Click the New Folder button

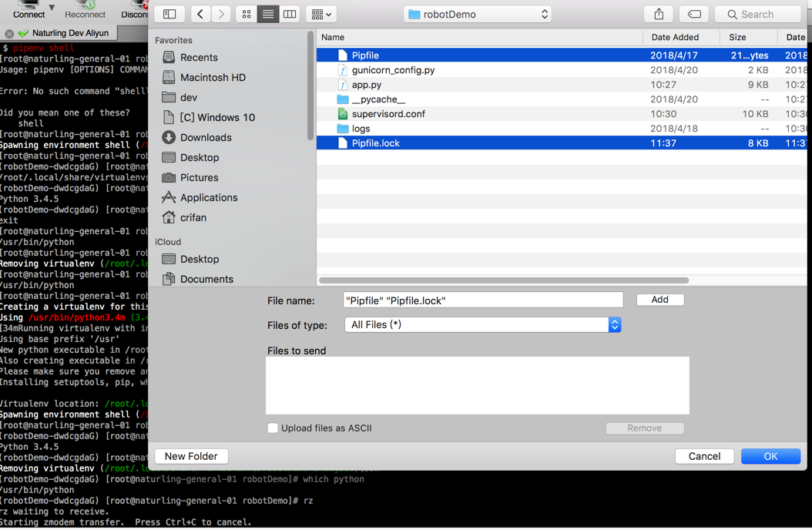(x=191, y=456)
